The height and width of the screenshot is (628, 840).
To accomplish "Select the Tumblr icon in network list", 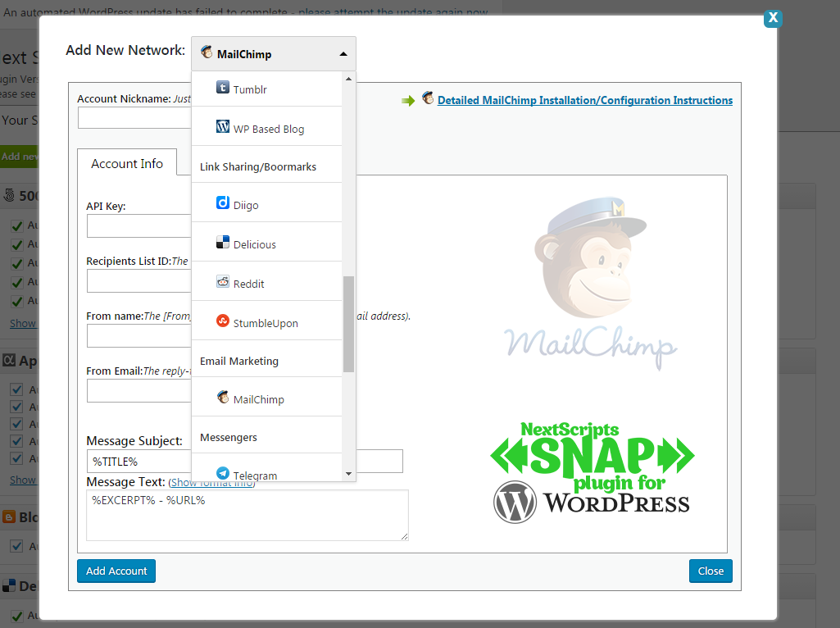I will pos(223,88).
